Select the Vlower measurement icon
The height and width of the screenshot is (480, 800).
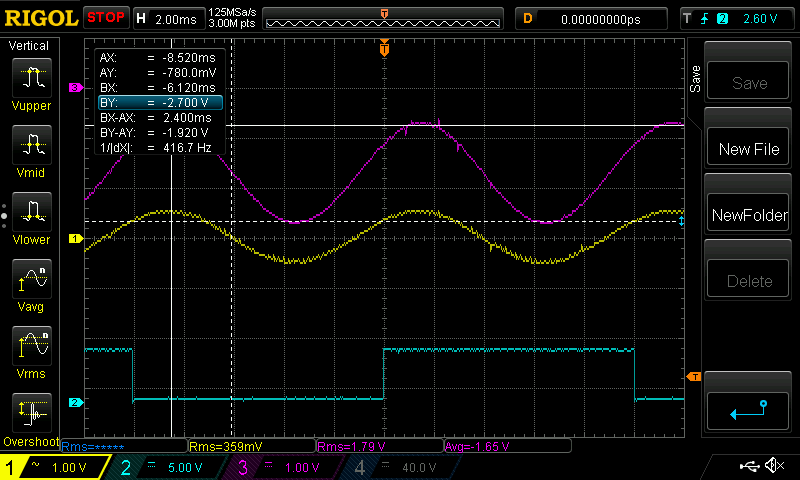click(32, 211)
